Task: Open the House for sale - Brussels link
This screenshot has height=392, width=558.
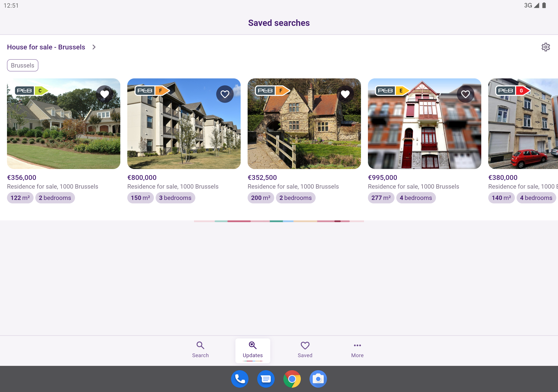Action: click(46, 47)
